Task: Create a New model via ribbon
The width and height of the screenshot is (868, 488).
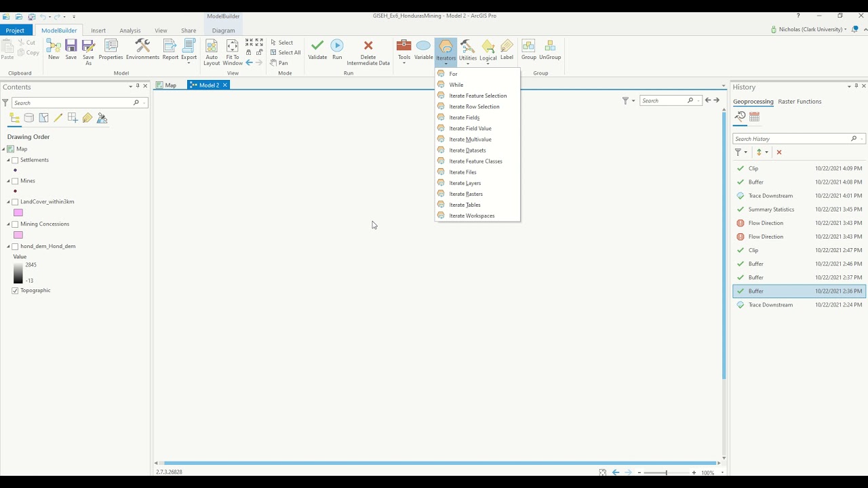Action: (x=54, y=49)
